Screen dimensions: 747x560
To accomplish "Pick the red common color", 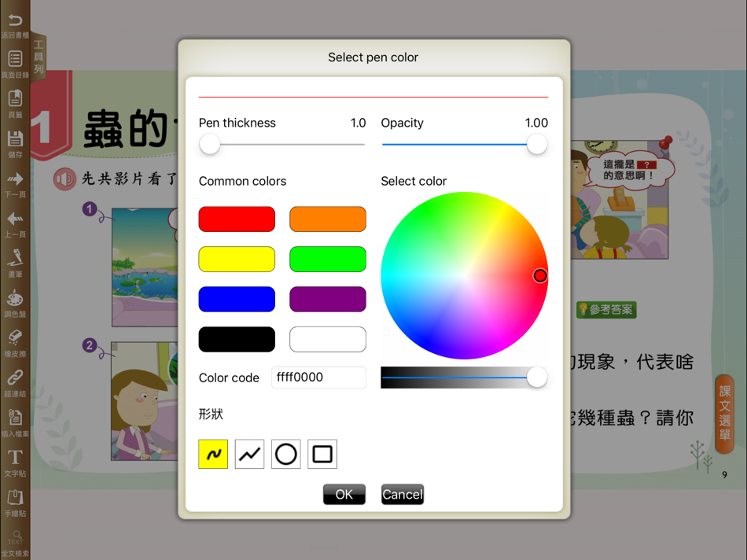I will tap(237, 219).
